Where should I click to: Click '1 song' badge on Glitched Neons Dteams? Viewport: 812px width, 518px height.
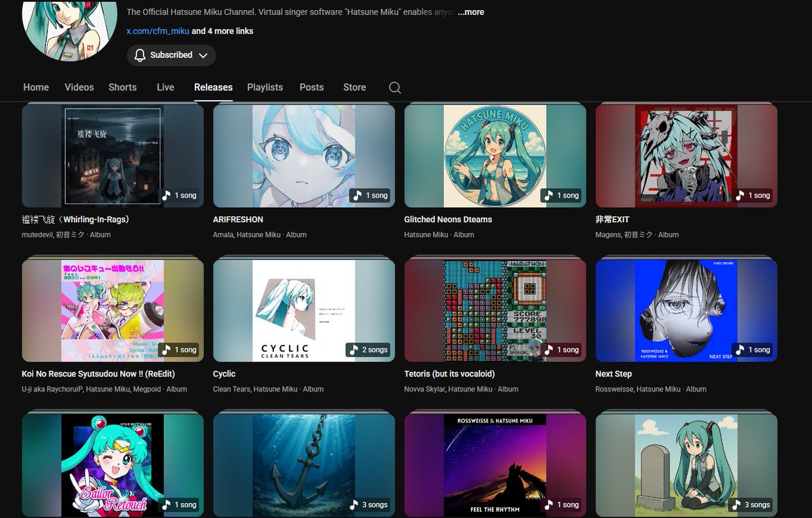[562, 195]
